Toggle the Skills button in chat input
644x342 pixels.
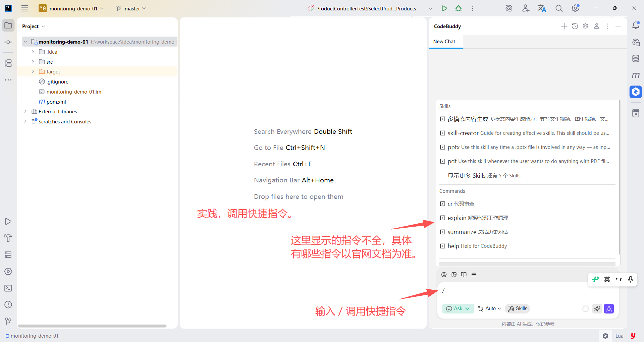(x=518, y=309)
